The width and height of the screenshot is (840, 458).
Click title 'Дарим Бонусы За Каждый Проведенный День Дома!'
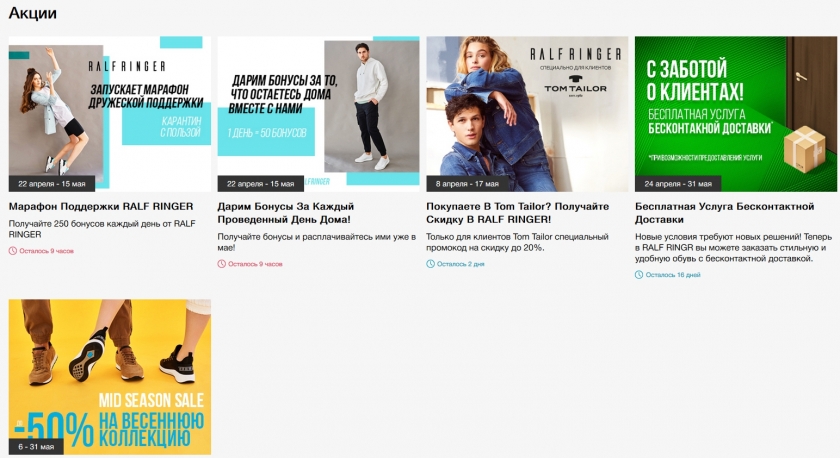[x=286, y=213]
